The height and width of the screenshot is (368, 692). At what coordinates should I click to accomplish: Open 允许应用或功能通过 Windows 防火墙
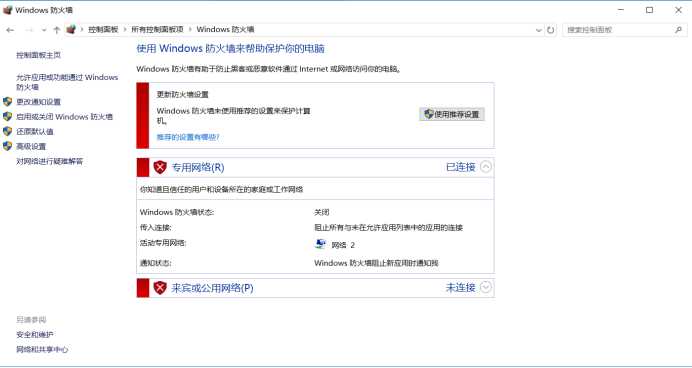click(x=67, y=82)
